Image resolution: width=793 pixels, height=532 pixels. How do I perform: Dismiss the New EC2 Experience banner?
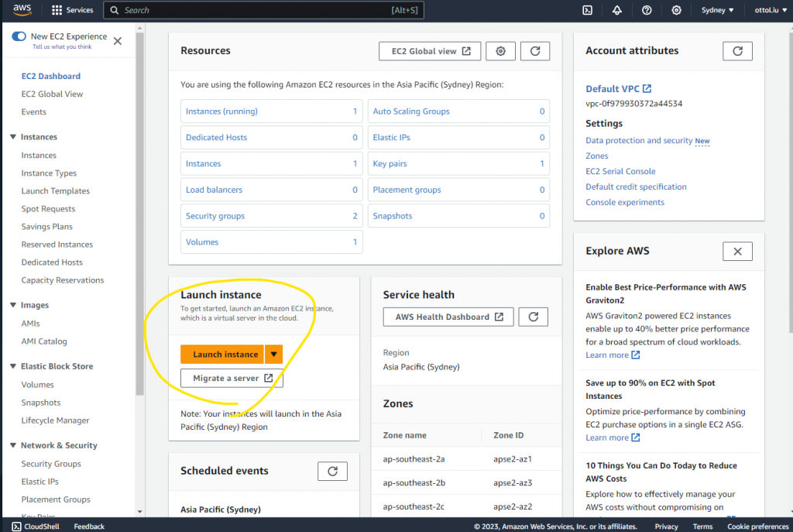118,41
